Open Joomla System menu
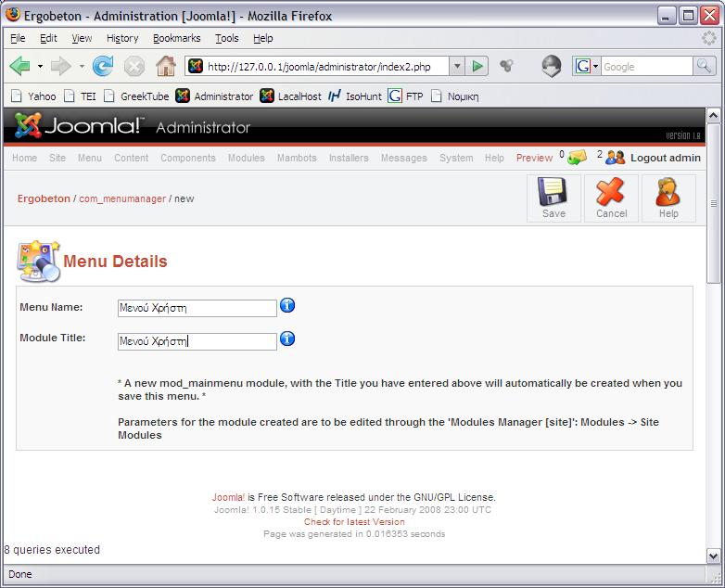The height and width of the screenshot is (588, 725). pos(456,158)
